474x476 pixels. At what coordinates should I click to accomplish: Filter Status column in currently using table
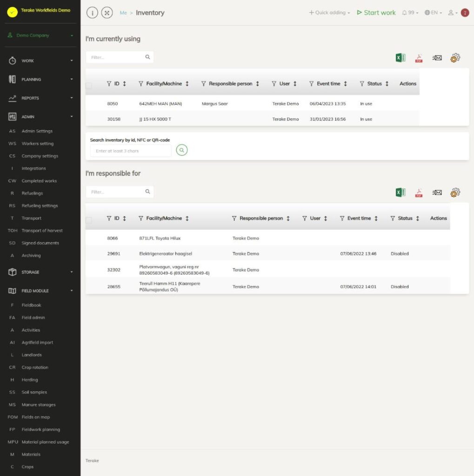point(361,84)
